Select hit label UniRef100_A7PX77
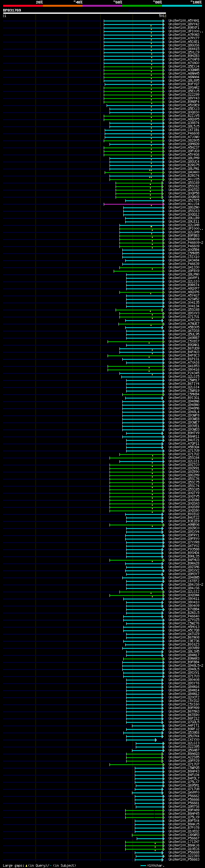205x868 pixels. point(184,38)
